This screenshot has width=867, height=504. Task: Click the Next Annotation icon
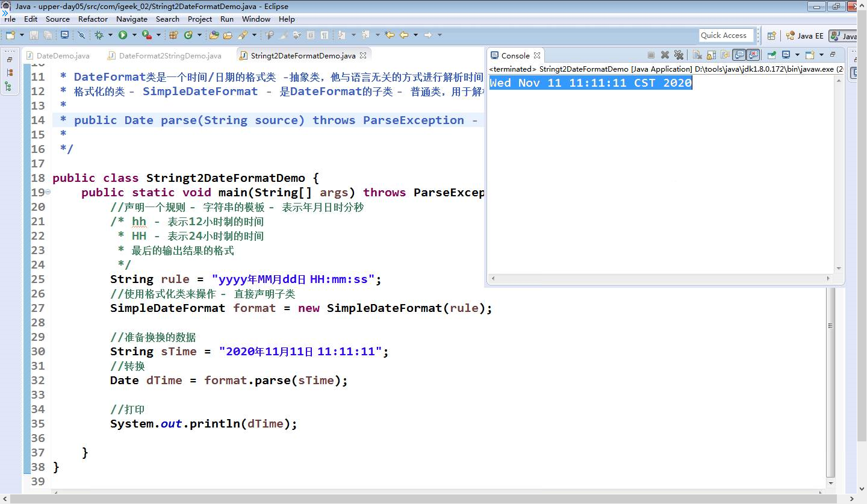(341, 35)
